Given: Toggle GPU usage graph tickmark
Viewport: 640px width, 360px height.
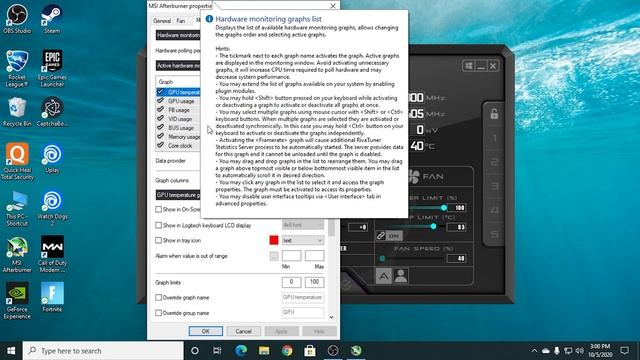Looking at the screenshot, I should 160,101.
